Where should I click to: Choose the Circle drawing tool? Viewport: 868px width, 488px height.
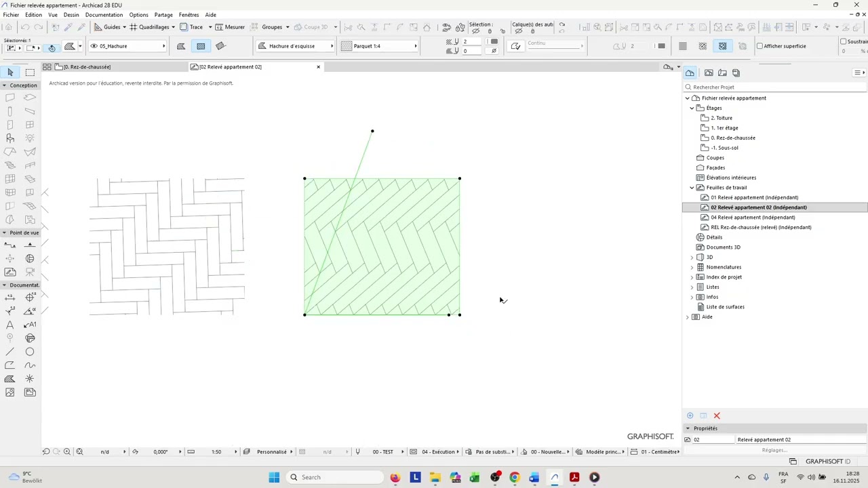(x=30, y=352)
